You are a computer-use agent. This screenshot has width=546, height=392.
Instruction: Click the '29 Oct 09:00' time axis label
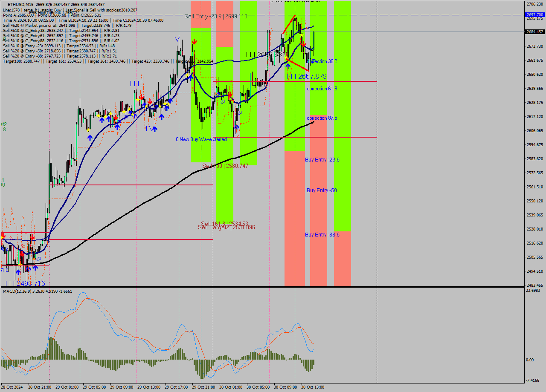click(122, 387)
